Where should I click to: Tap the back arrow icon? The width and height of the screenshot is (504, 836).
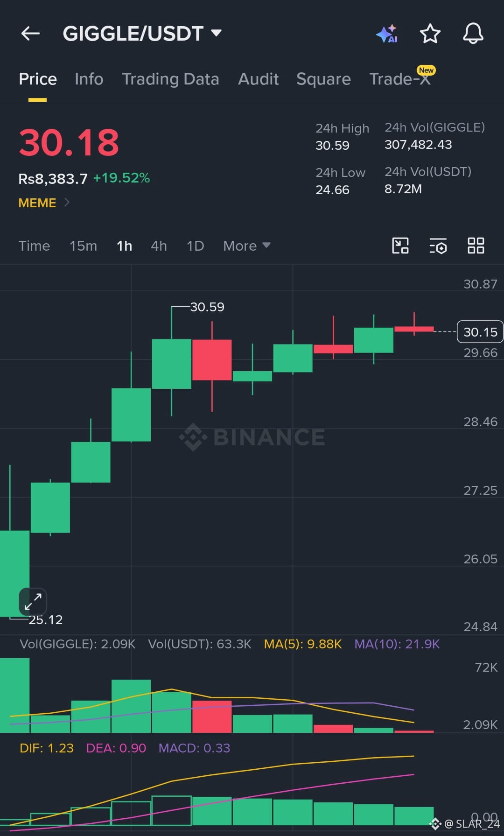30,34
